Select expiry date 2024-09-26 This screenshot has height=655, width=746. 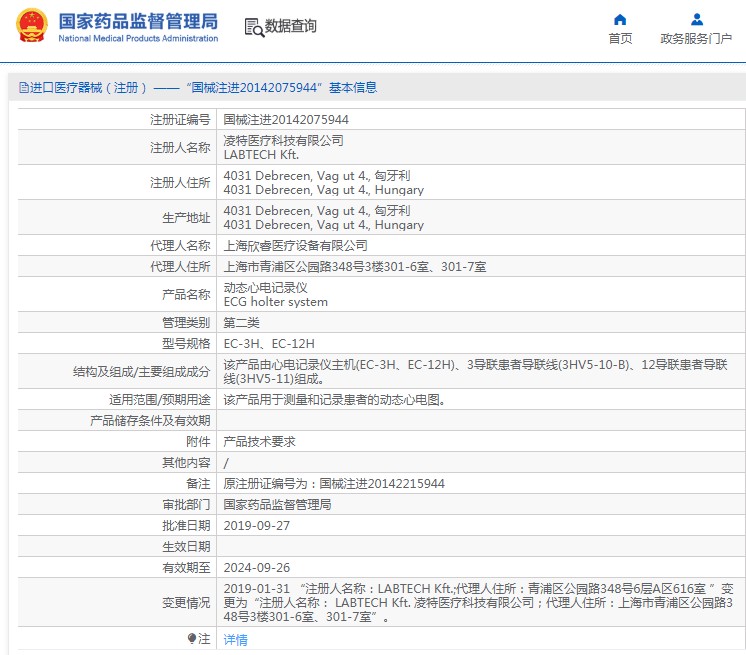[256, 567]
